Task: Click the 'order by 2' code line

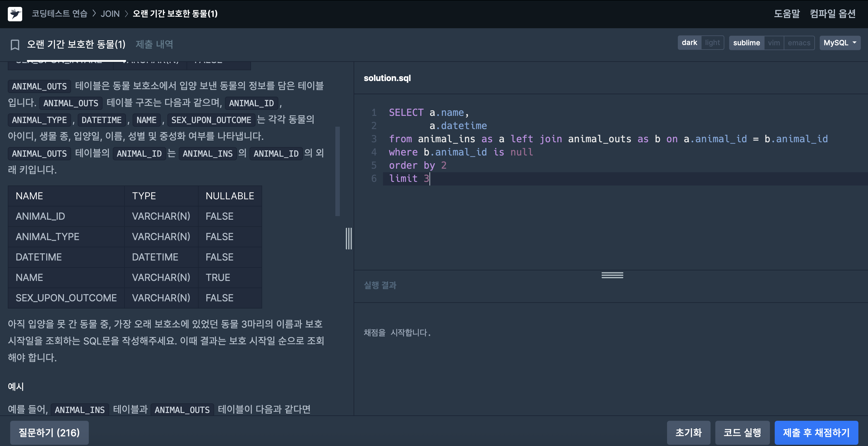Action: click(418, 165)
